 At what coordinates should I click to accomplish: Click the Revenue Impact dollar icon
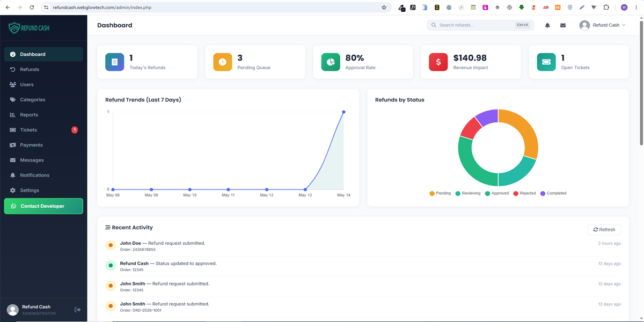[438, 62]
